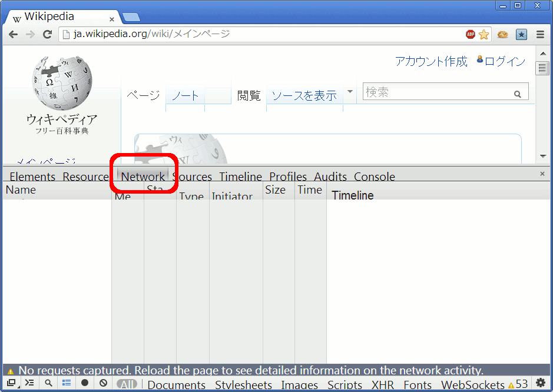Toggle small resource rows icon
Image resolution: width=553 pixels, height=392 pixels.
coord(67,383)
